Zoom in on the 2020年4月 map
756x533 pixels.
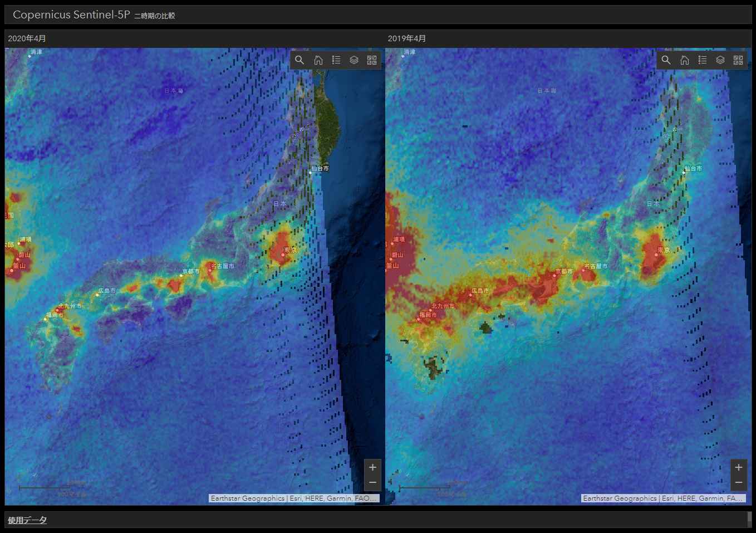click(x=372, y=467)
